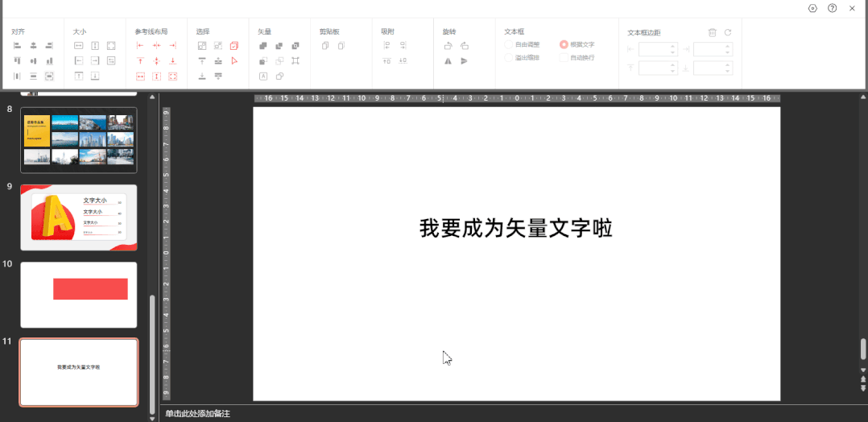Screen dimensions: 868x422
Task: Click the snap-left attach icon
Action: point(387,45)
